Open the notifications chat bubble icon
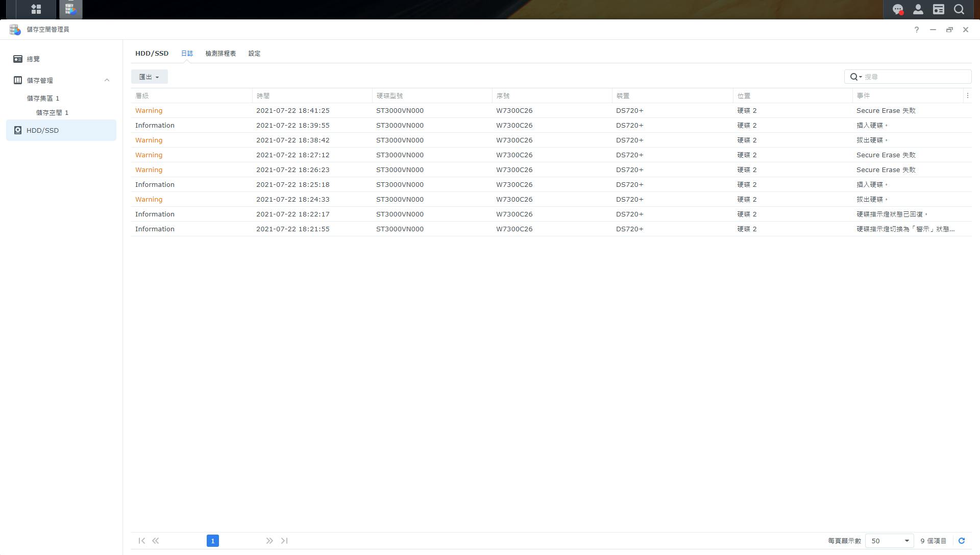The image size is (980, 555). pyautogui.click(x=897, y=9)
